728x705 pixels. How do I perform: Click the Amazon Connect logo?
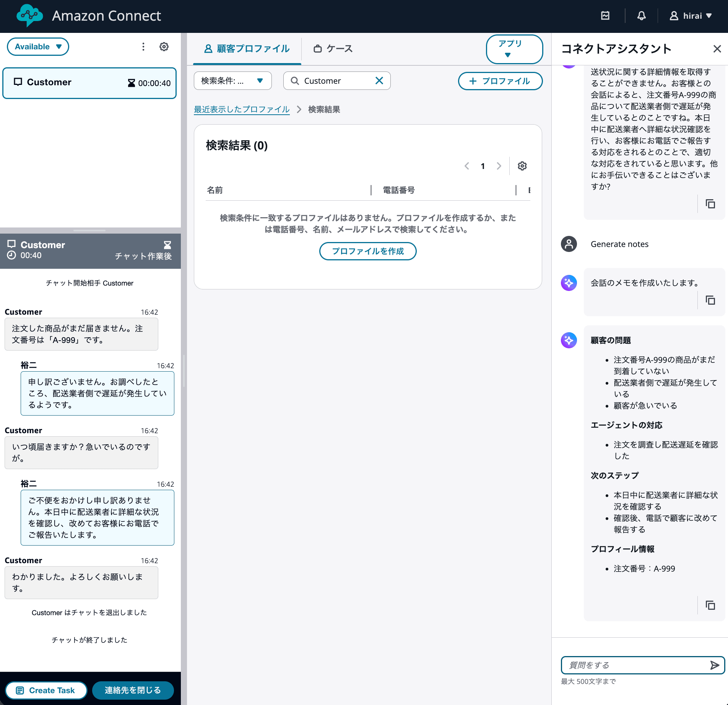[30, 16]
